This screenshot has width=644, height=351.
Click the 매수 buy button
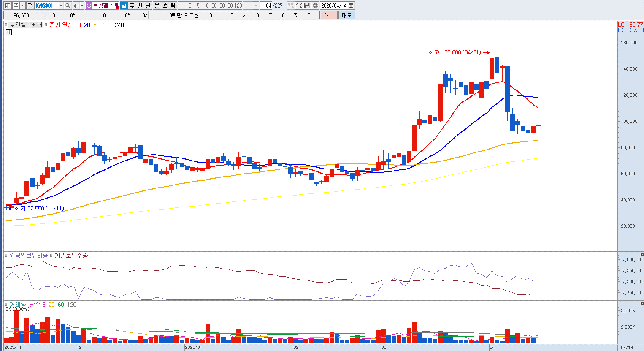tap(329, 15)
